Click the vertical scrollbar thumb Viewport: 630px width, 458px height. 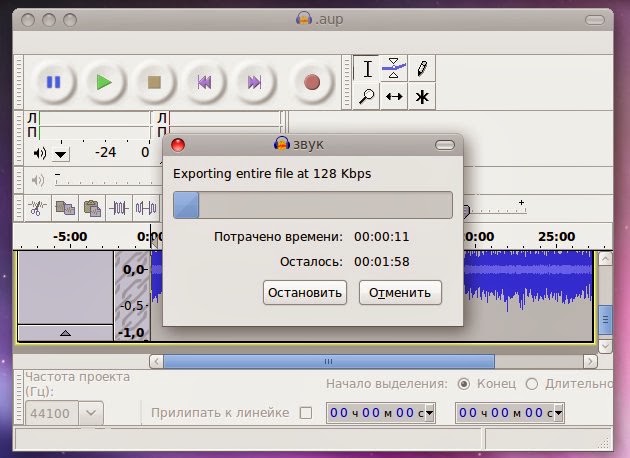[x=605, y=320]
